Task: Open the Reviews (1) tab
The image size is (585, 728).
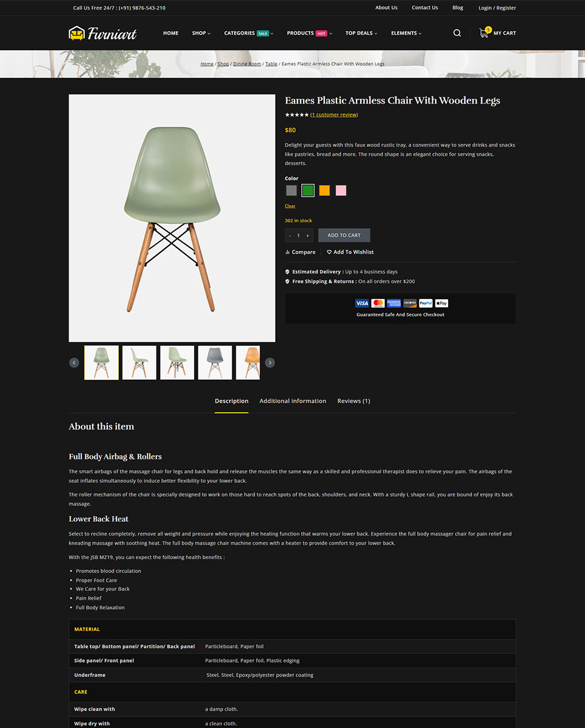Action: (353, 401)
